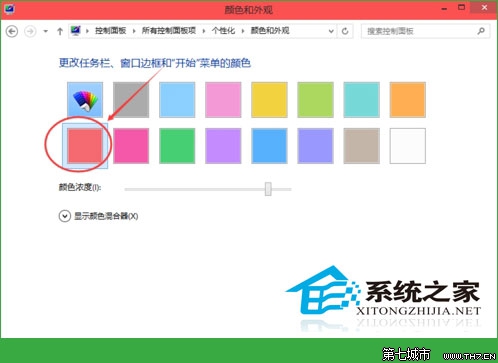Screen dimensions: 498x363
Task: Click the 个性化 breadcrumb
Action: point(223,31)
